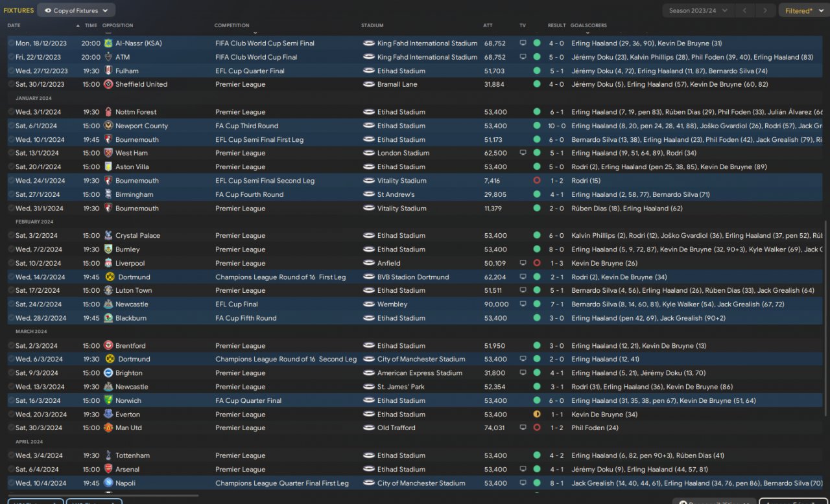Toggle the tick for Sat, 24/2/2024 fixture
The image size is (830, 504).
[x=11, y=304]
